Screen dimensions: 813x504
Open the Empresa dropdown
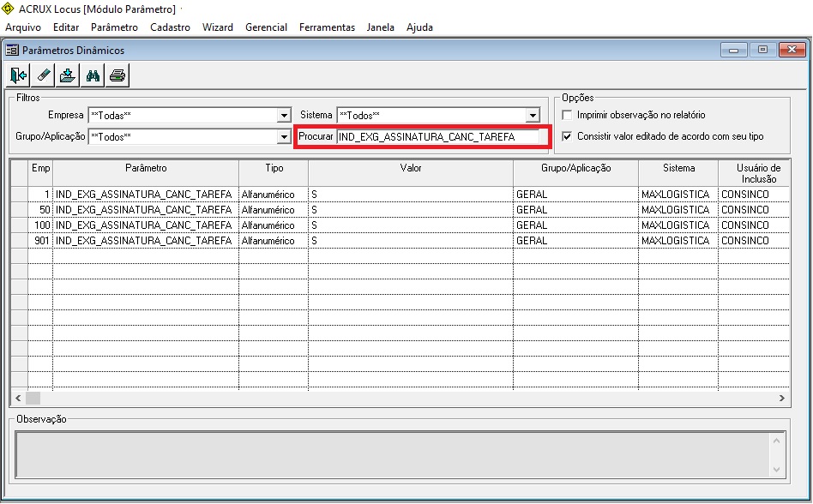pos(284,115)
